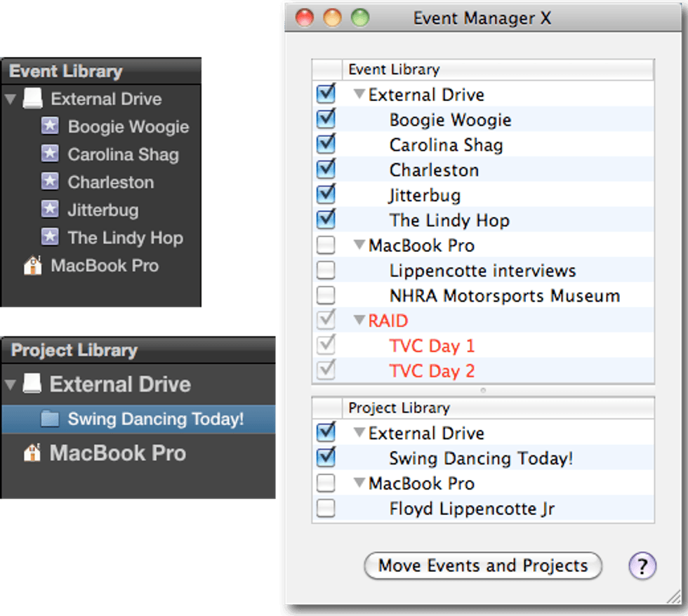
Task: Select Jitterbug in dark Event Library
Action: coord(103,210)
